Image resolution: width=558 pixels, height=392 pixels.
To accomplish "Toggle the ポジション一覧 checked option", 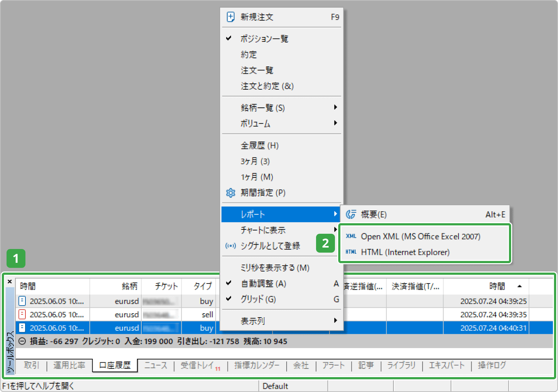I will (282, 38).
